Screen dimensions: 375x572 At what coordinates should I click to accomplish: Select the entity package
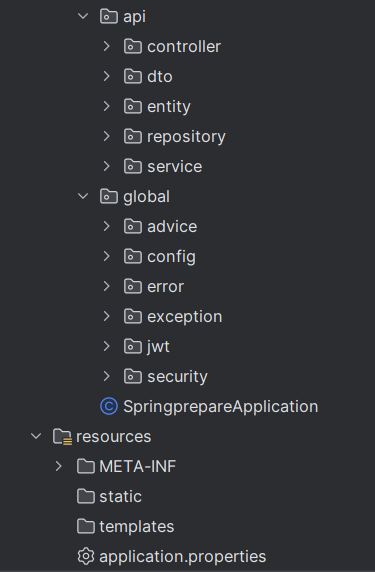point(169,107)
